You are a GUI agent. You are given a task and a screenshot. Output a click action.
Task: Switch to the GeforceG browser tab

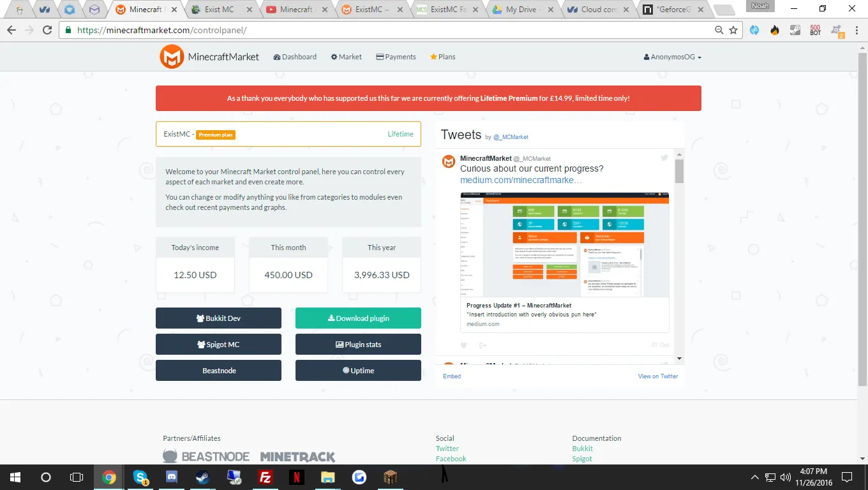pyautogui.click(x=673, y=10)
